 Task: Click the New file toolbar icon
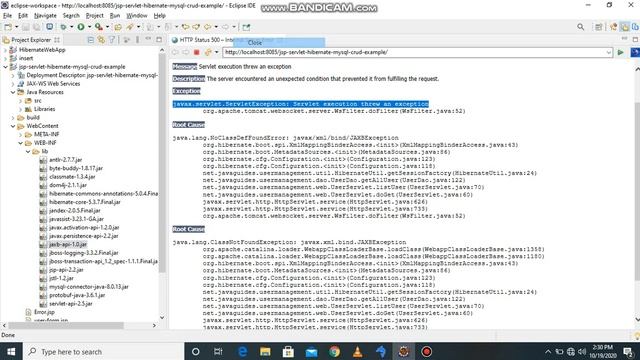click(8, 27)
